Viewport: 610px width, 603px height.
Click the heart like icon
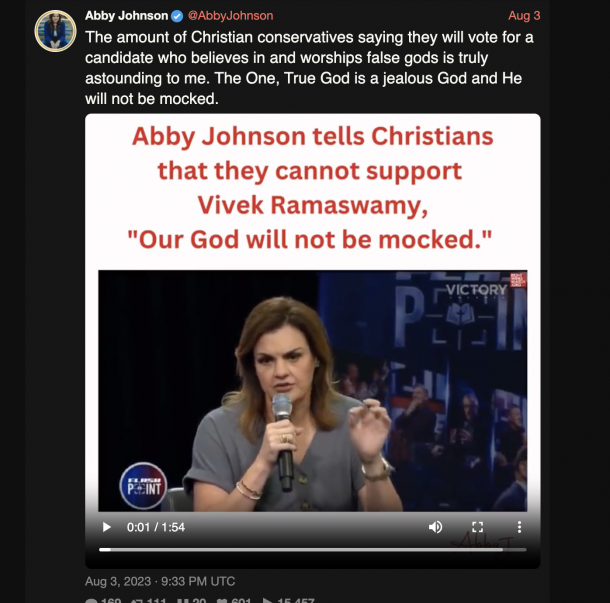click(x=222, y=600)
